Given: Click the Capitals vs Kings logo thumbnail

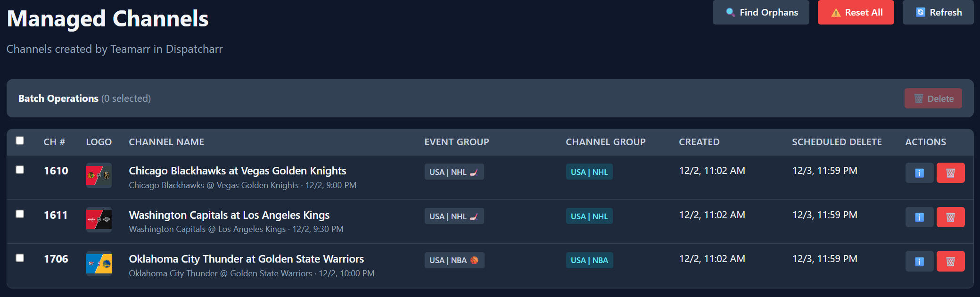Looking at the screenshot, I should click(x=99, y=220).
